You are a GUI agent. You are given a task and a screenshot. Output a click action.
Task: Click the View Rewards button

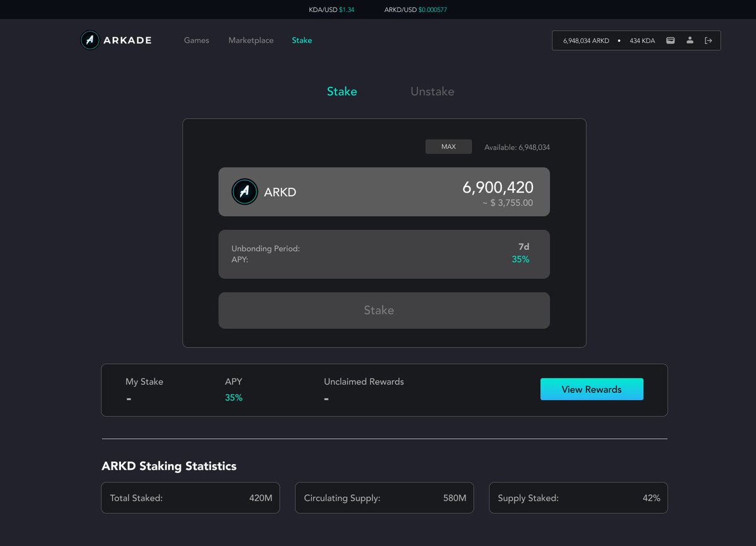click(592, 389)
